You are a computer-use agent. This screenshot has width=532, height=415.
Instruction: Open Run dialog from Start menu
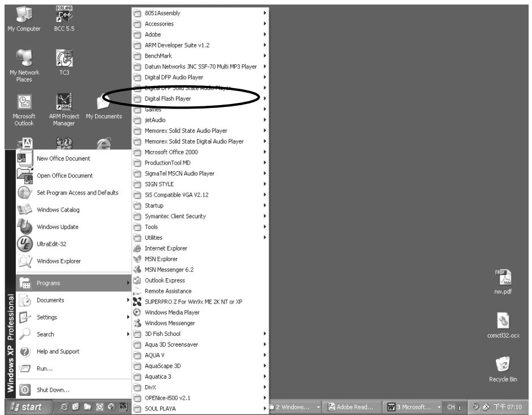click(x=74, y=369)
